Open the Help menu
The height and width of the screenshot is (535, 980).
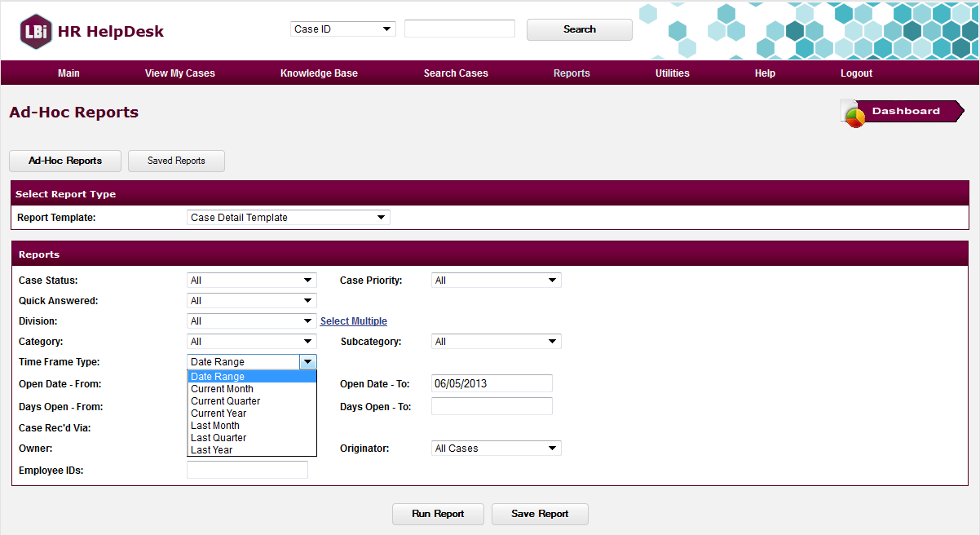coord(765,73)
